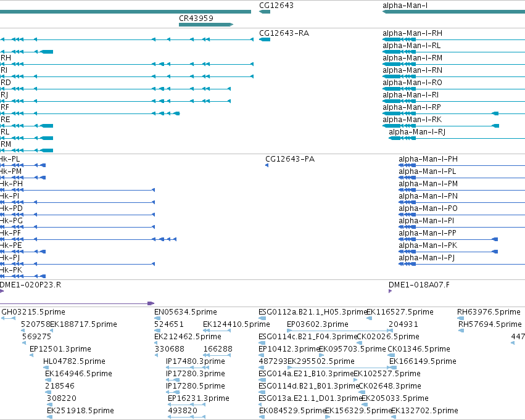The image size is (525, 420).
Task: Click EST entry 569275
Action: [37, 337]
